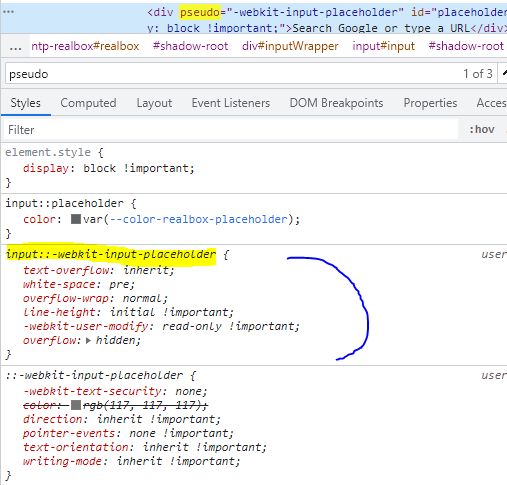Image resolution: width=507 pixels, height=485 pixels.
Task: Click the text-overflow: inherit declaration
Action: 99,270
